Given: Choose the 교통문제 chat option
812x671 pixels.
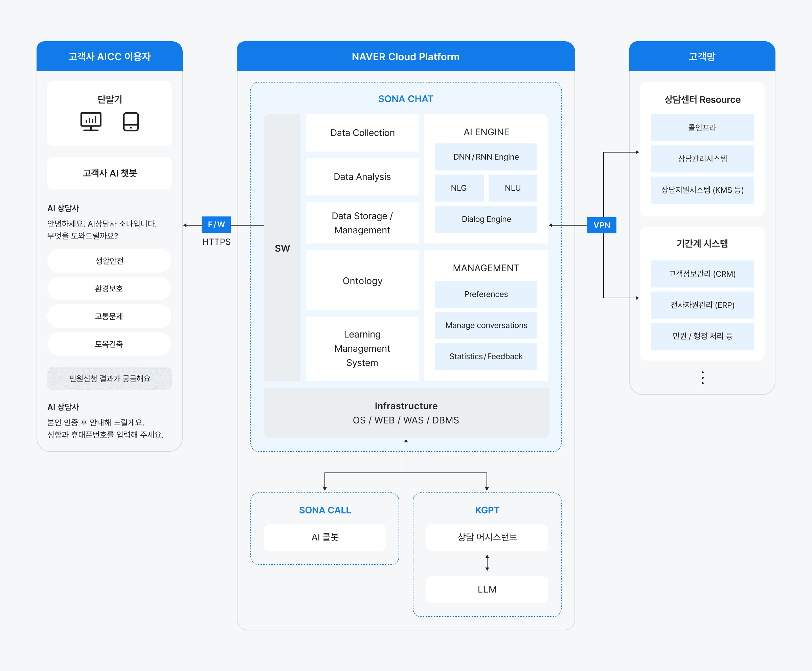Looking at the screenshot, I should click(x=109, y=317).
